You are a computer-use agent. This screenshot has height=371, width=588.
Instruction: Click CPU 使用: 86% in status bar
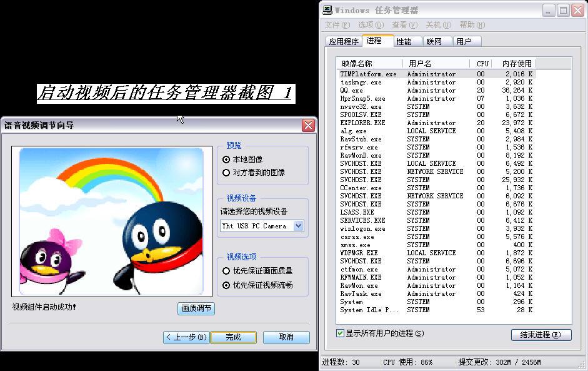407,362
